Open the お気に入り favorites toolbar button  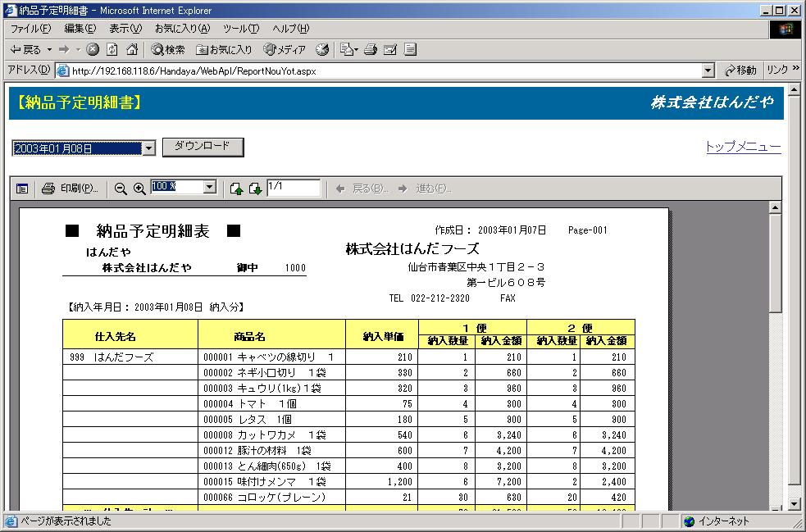click(224, 49)
